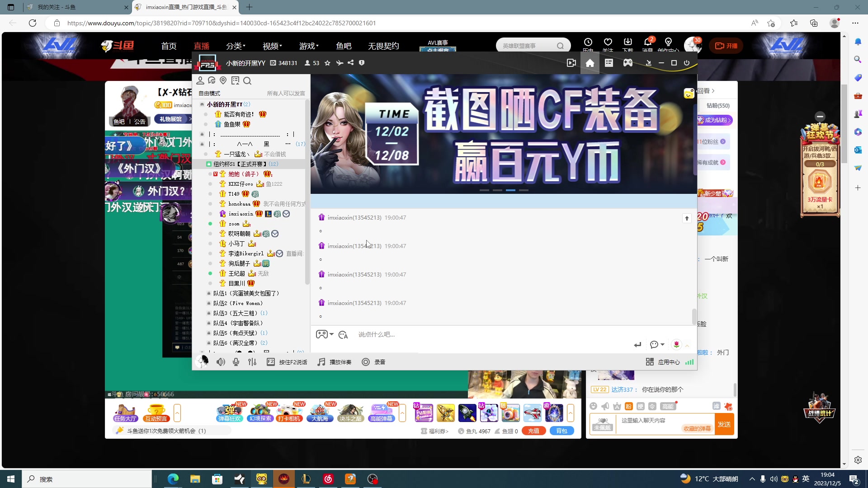868x488 pixels.
Task: Click the Douyu search box
Action: tap(533, 46)
